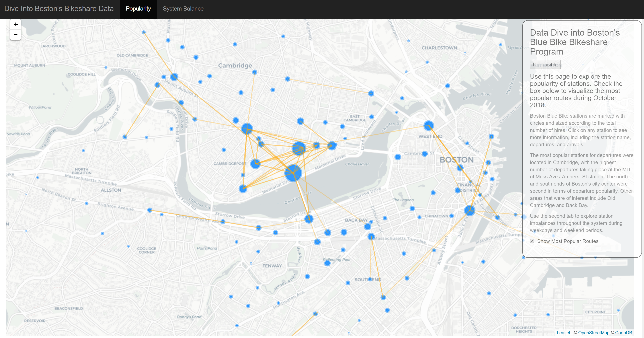Image resolution: width=644 pixels, height=338 pixels.
Task: Select the Popularity tab
Action: pos(138,9)
